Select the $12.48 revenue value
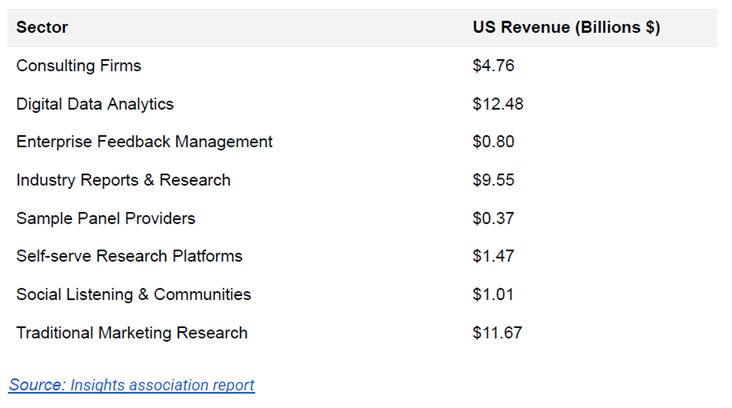 click(498, 104)
